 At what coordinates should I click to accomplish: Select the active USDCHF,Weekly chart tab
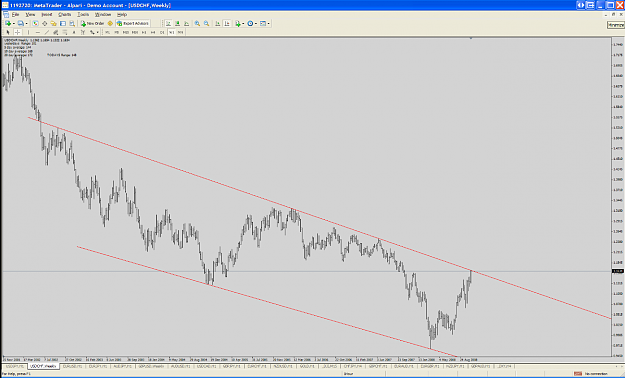point(43,366)
